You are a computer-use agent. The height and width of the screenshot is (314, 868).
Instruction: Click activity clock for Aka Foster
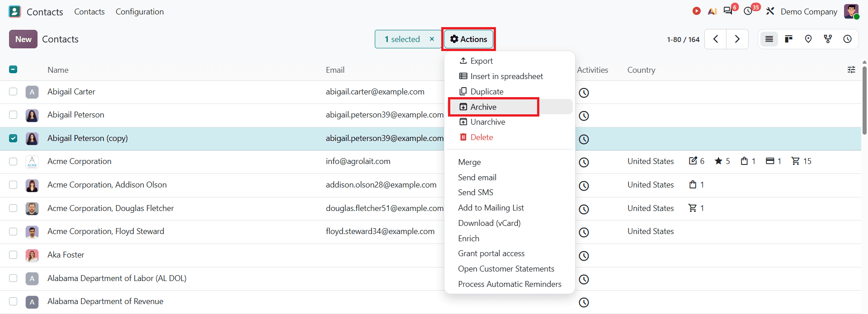pos(584,256)
